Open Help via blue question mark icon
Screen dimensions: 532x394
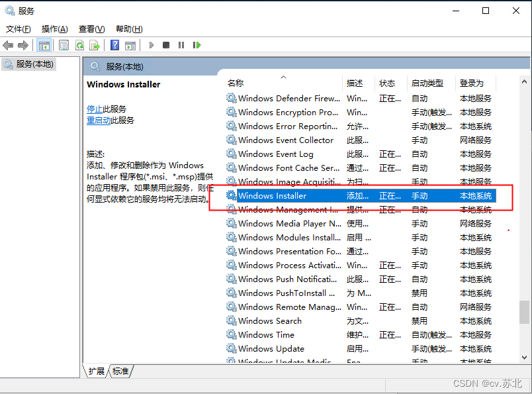[x=115, y=45]
